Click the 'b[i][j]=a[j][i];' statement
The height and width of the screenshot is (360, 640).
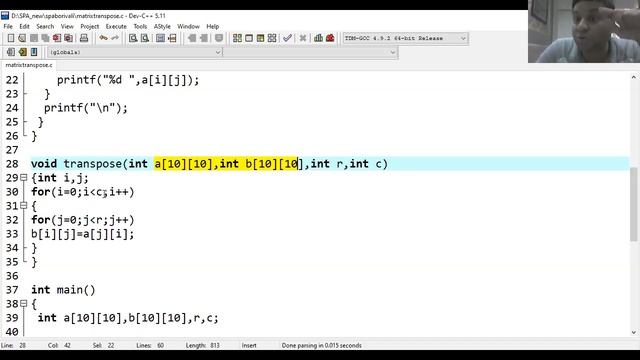82,234
